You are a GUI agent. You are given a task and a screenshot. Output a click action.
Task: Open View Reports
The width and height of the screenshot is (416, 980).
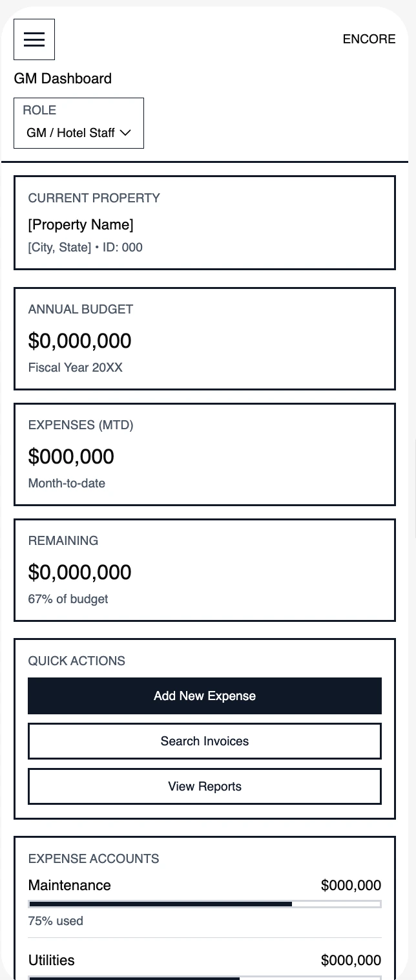(204, 786)
